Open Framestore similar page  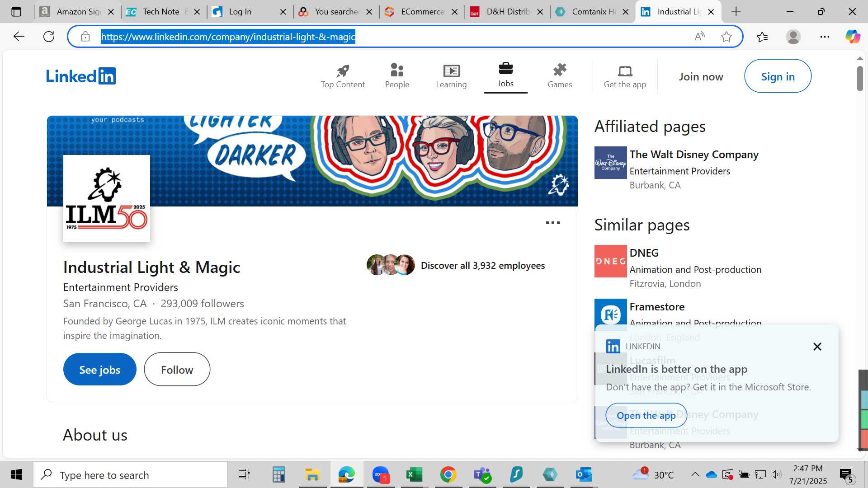coord(657,307)
